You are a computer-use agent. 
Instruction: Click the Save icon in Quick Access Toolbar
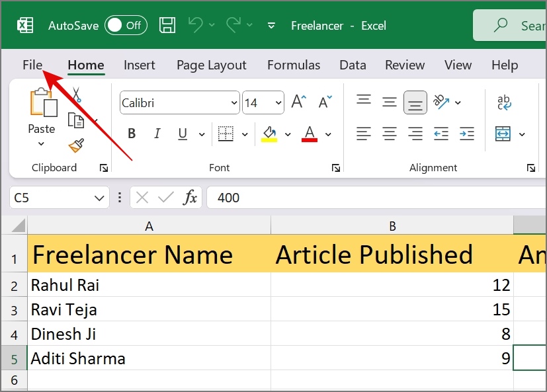[167, 24]
